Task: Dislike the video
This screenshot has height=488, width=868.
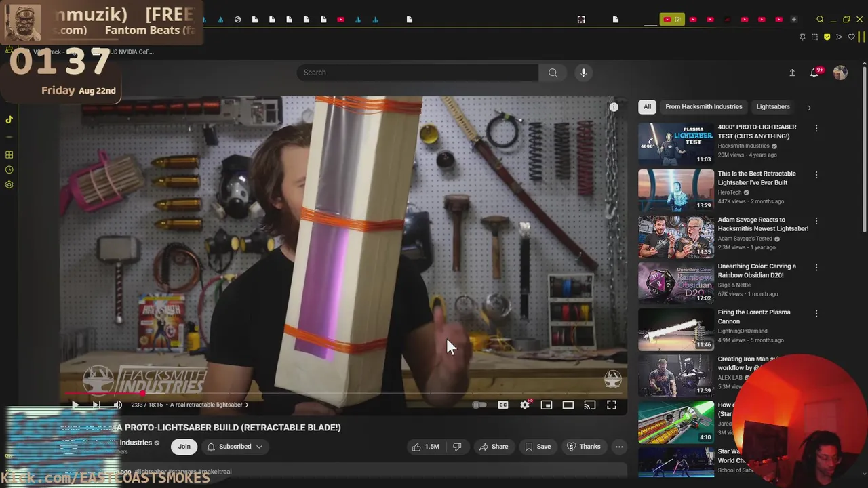Action: point(457,447)
